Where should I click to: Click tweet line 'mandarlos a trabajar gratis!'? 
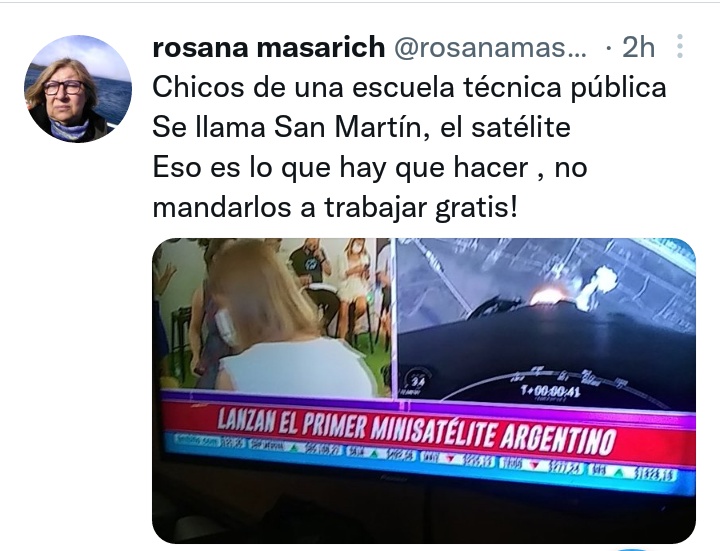point(335,208)
